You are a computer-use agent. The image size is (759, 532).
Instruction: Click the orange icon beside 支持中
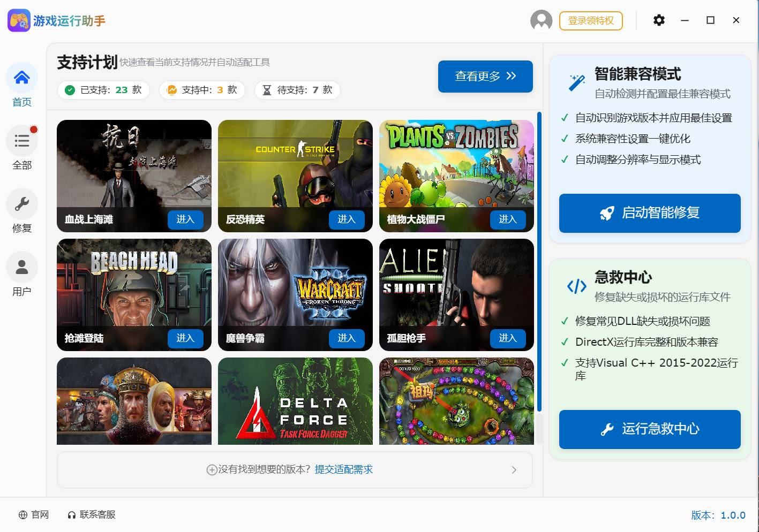(x=172, y=90)
